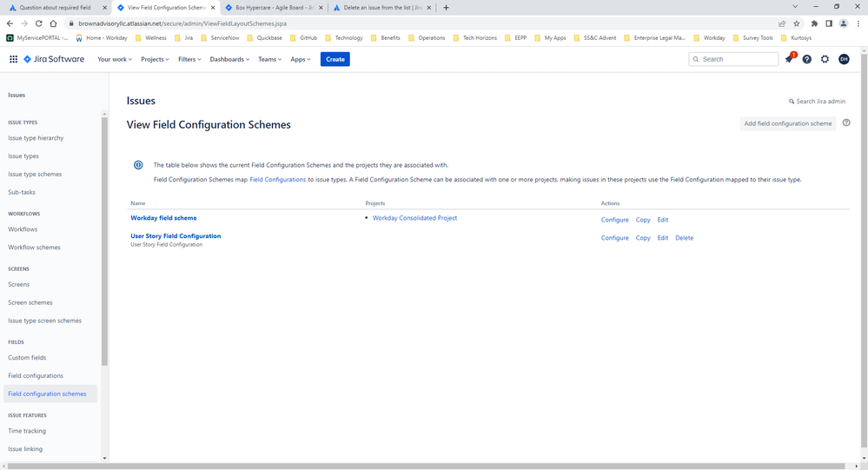868x470 pixels.
Task: Reload the page with the refresh icon
Action: click(39, 23)
